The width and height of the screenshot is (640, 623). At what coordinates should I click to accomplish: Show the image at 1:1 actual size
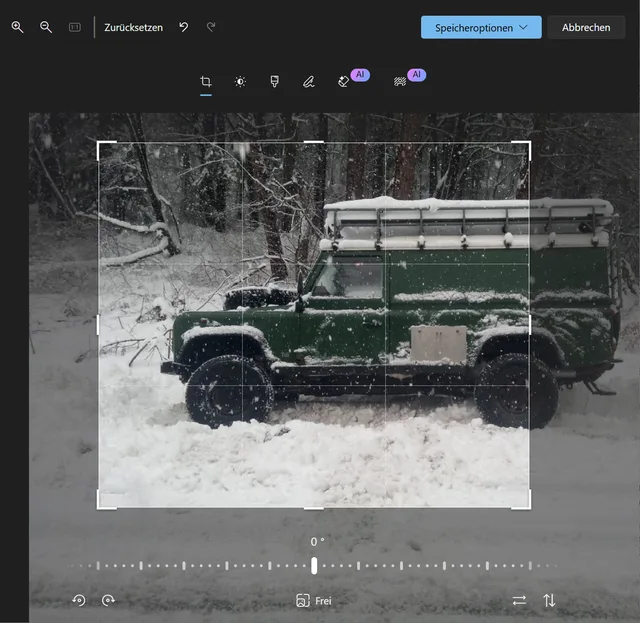pyautogui.click(x=74, y=27)
